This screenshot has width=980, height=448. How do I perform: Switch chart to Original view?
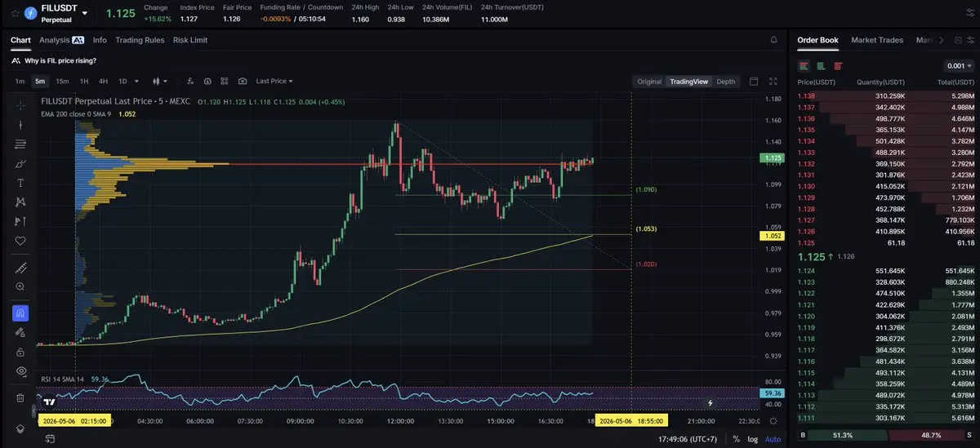[649, 82]
